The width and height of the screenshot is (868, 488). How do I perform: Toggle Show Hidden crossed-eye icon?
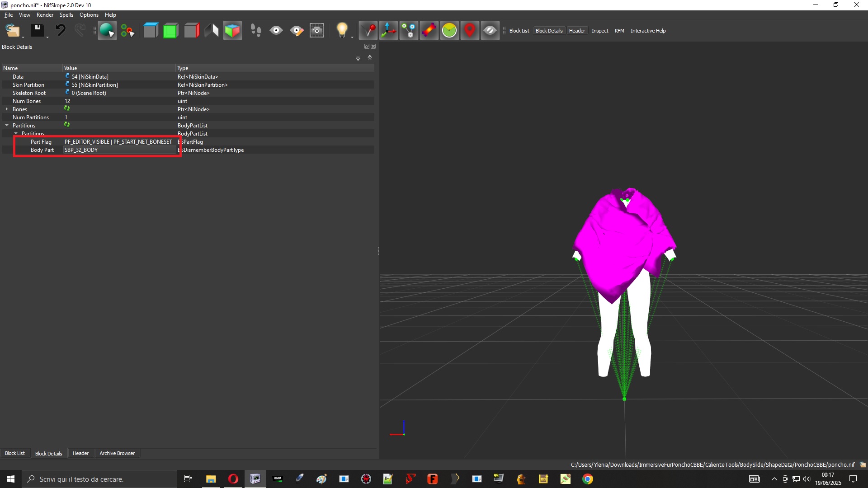[490, 31]
